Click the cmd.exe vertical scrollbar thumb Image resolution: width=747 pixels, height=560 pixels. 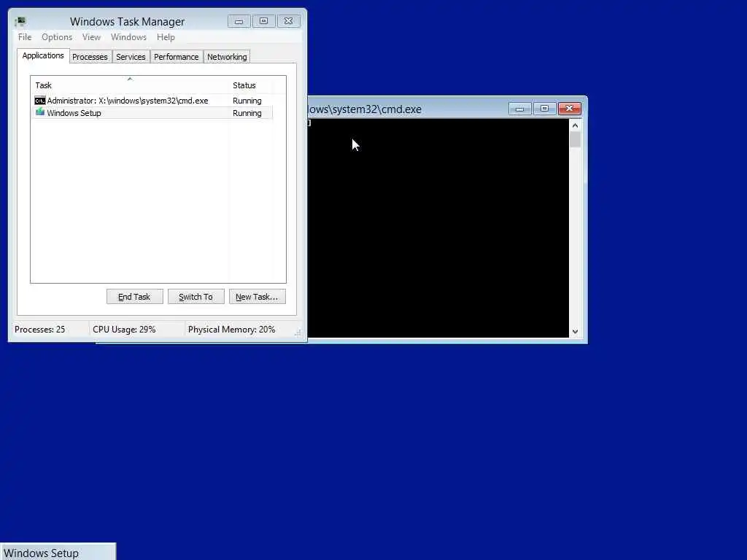575,139
